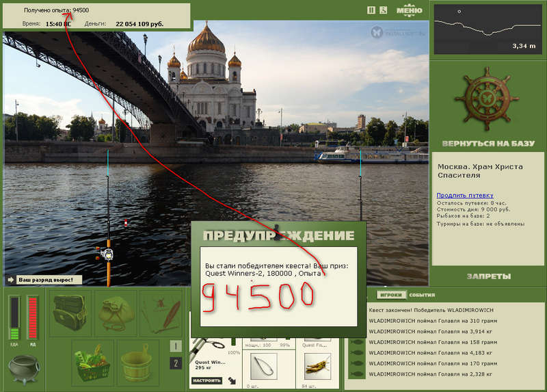This screenshot has height=392, width=547.
Task: Open the wooden bucket fish keepnet icon
Action: (x=137, y=362)
